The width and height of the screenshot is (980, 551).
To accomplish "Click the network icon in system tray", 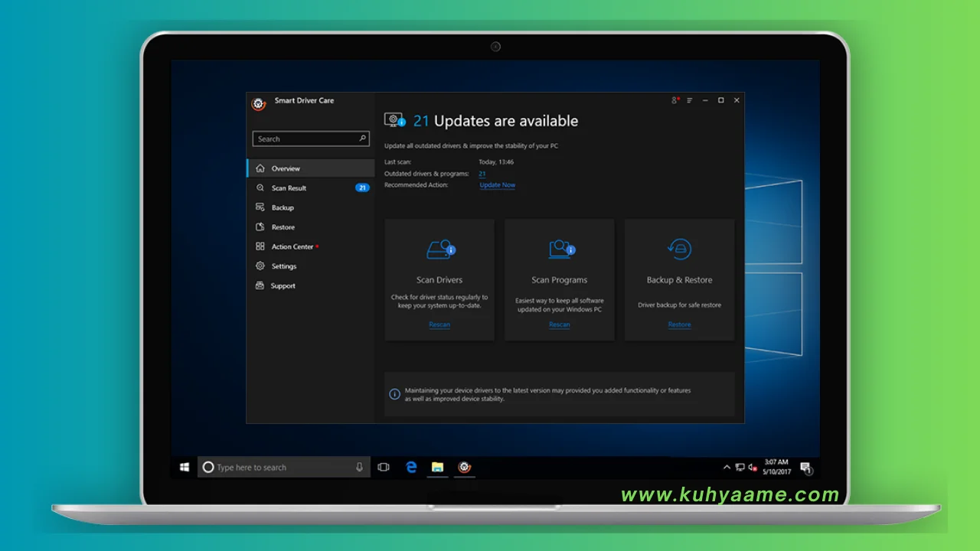I will [740, 467].
